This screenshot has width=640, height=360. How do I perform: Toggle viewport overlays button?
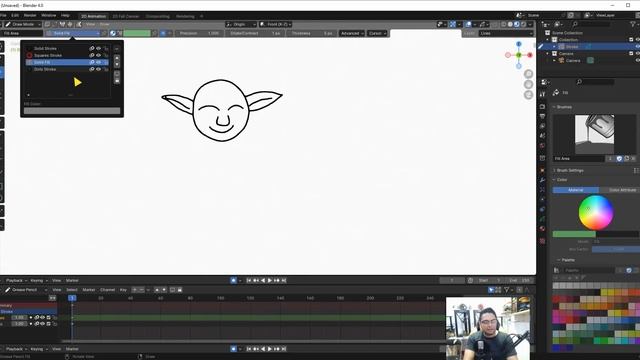469,24
